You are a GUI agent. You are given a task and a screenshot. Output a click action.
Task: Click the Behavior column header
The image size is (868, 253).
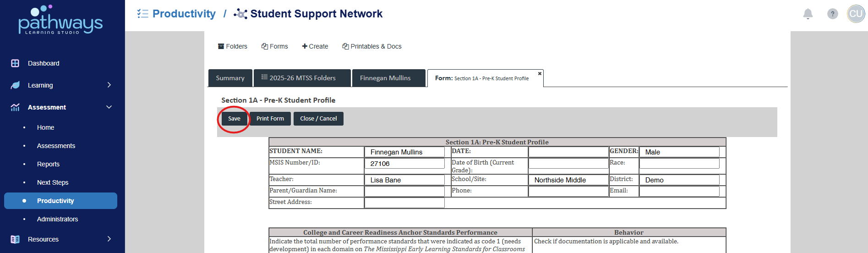pos(629,232)
